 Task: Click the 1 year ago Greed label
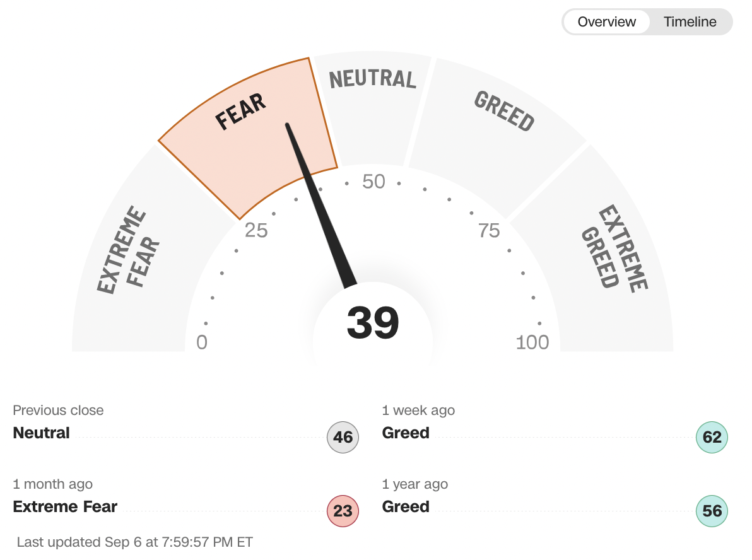406,507
